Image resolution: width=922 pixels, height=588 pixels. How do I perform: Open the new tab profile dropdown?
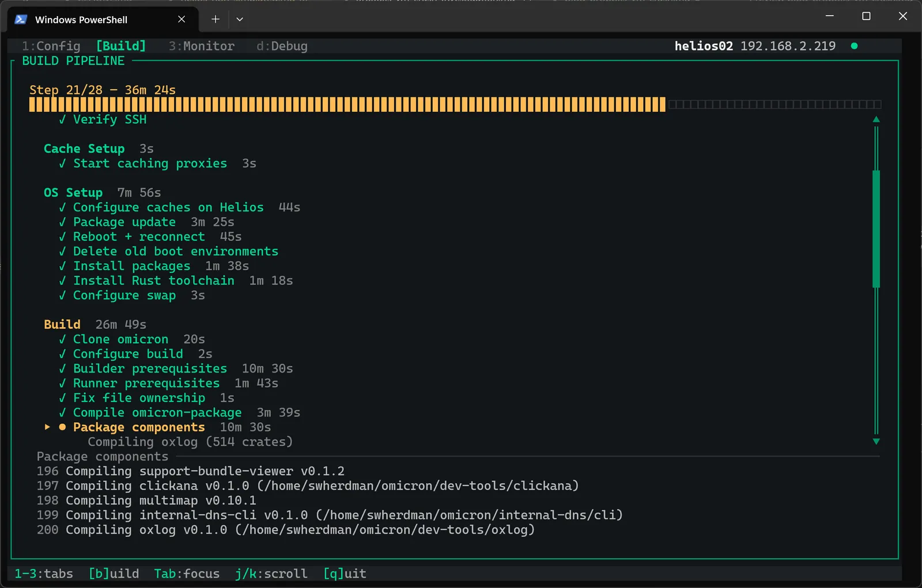(240, 19)
